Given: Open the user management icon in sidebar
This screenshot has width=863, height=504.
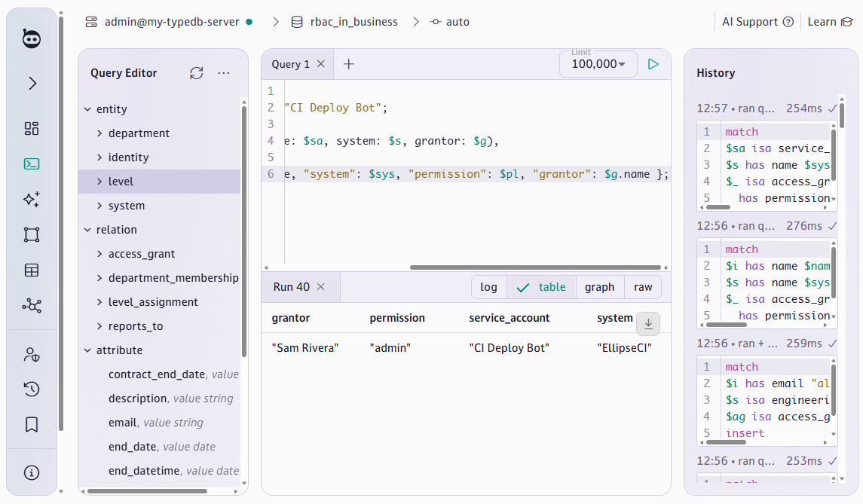Looking at the screenshot, I should (x=32, y=354).
